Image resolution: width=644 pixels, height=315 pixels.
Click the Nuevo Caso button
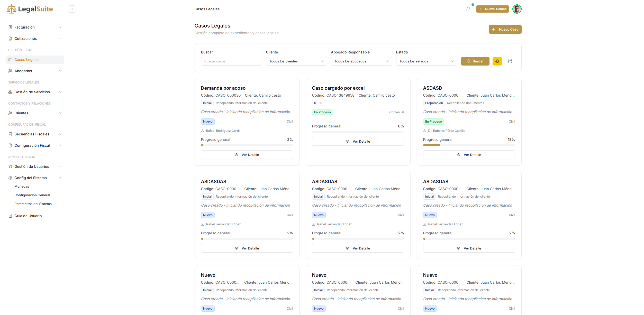pos(505,29)
